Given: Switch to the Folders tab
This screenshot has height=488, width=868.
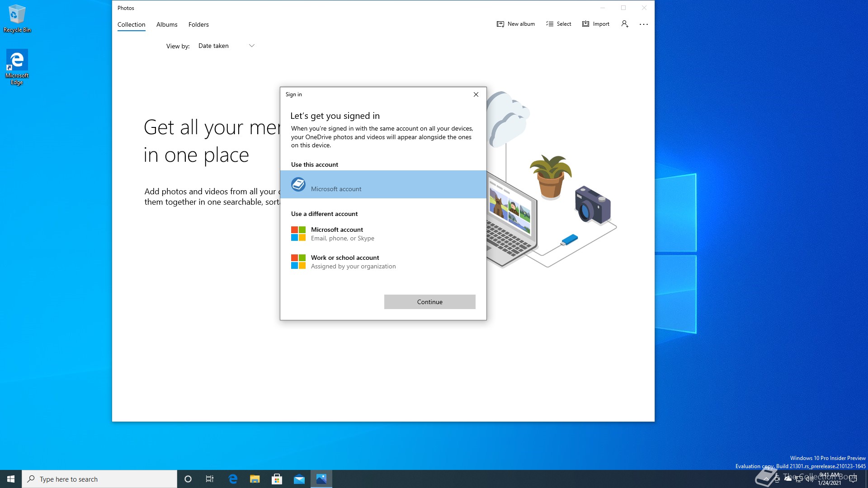Looking at the screenshot, I should (198, 24).
